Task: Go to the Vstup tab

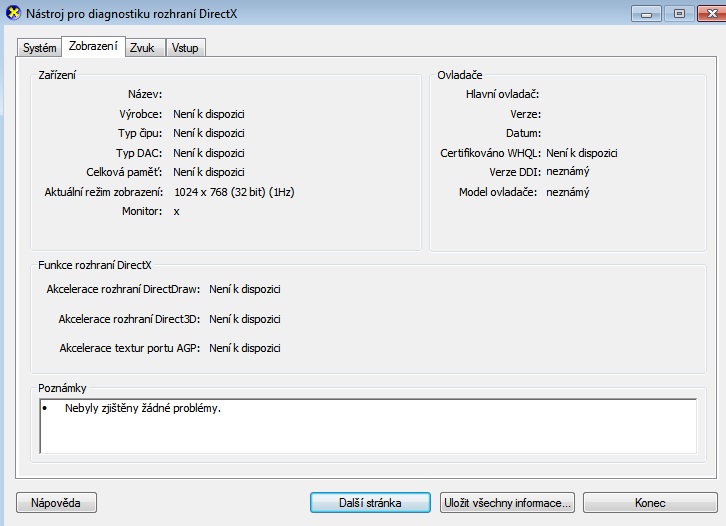Action: tap(185, 48)
